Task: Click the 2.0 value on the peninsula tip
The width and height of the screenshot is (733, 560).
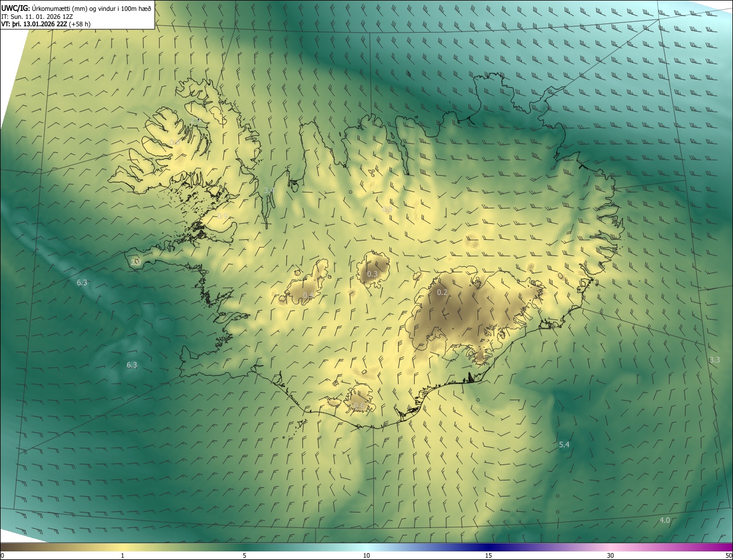Action: coord(136,262)
